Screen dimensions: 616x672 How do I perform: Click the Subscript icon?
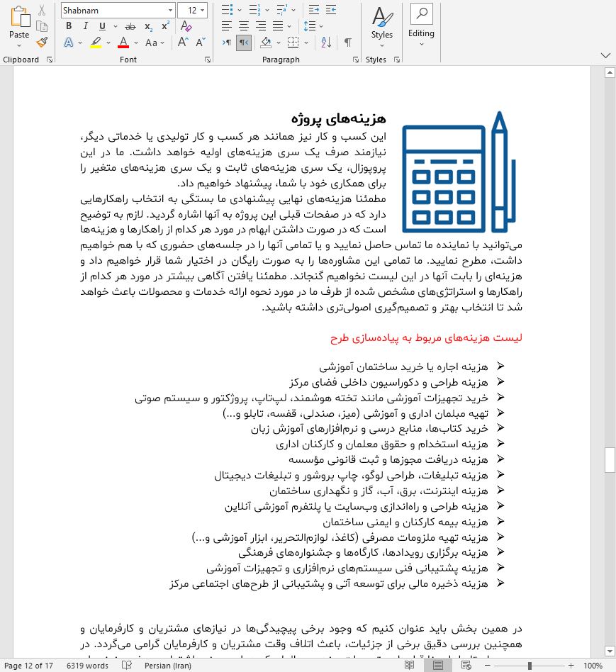point(148,26)
